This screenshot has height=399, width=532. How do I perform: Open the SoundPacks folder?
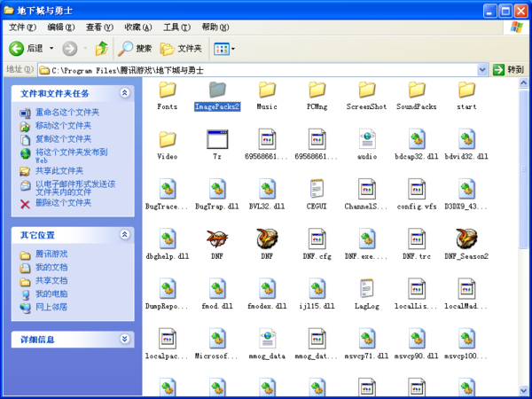click(x=416, y=90)
